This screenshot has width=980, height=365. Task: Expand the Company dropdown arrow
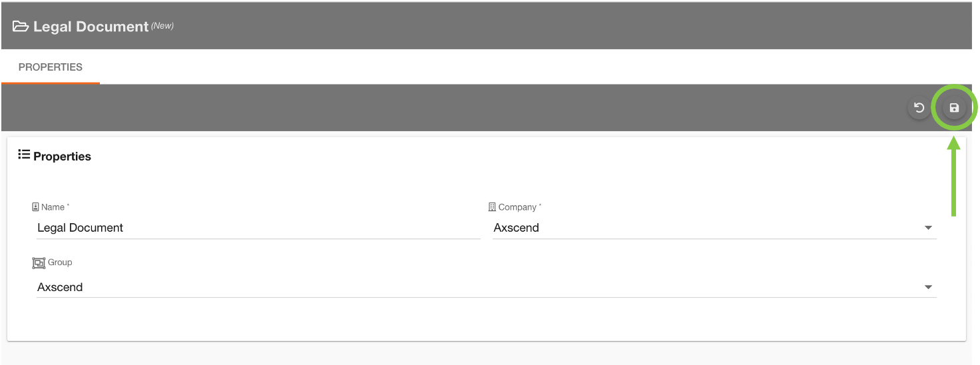point(928,228)
